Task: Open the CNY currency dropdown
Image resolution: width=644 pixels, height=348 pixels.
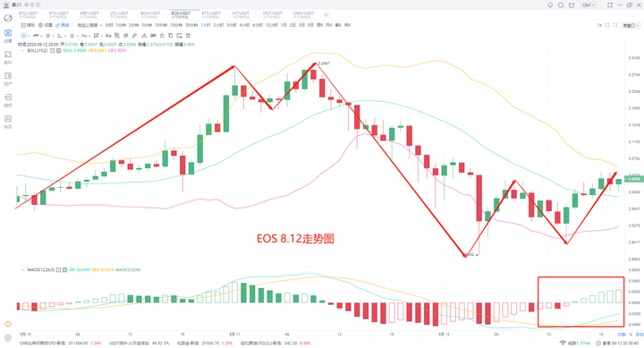Action: pos(588,5)
